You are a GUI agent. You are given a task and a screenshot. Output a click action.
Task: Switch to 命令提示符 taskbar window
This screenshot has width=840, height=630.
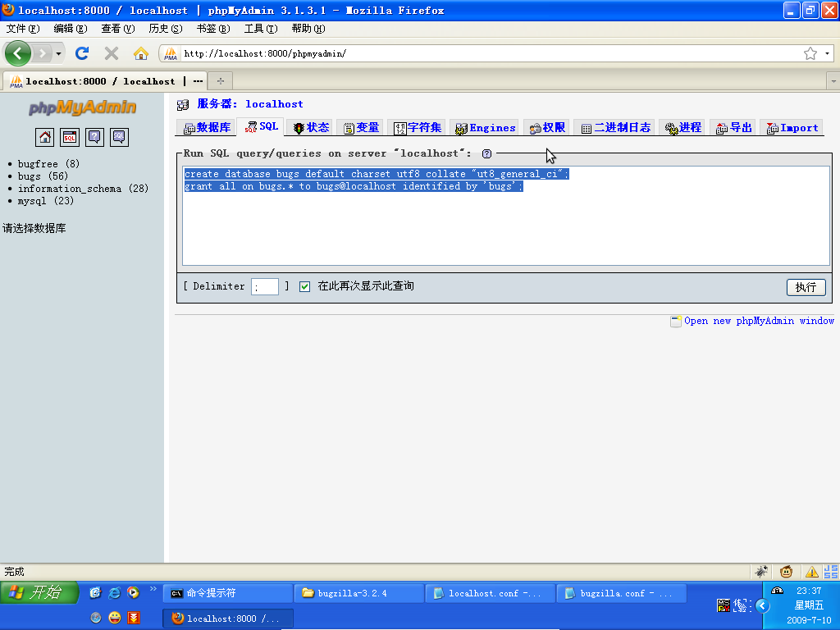[x=228, y=593]
